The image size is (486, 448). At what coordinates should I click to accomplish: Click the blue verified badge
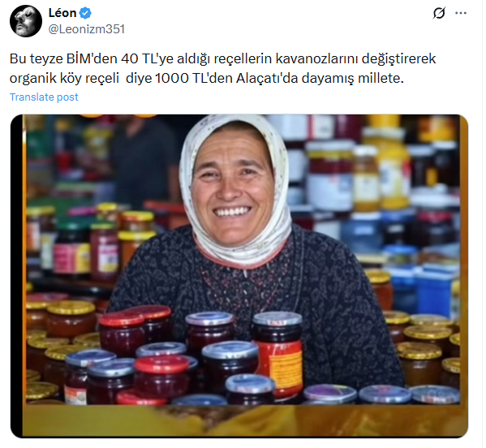click(x=85, y=13)
